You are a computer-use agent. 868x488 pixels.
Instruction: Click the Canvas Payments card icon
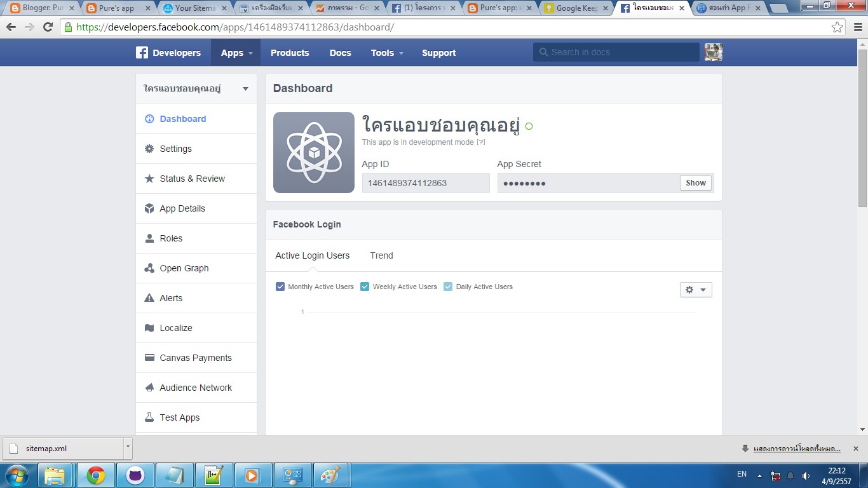point(149,358)
